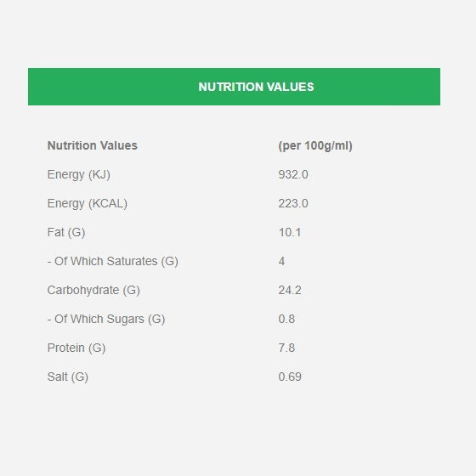The width and height of the screenshot is (476, 476).
Task: Click the saturates value 4
Action: tap(281, 262)
